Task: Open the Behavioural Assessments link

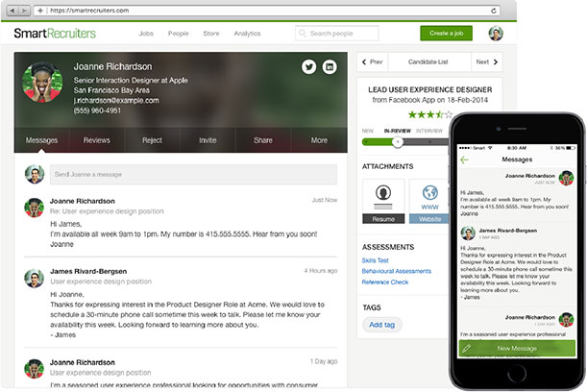Action: click(397, 271)
